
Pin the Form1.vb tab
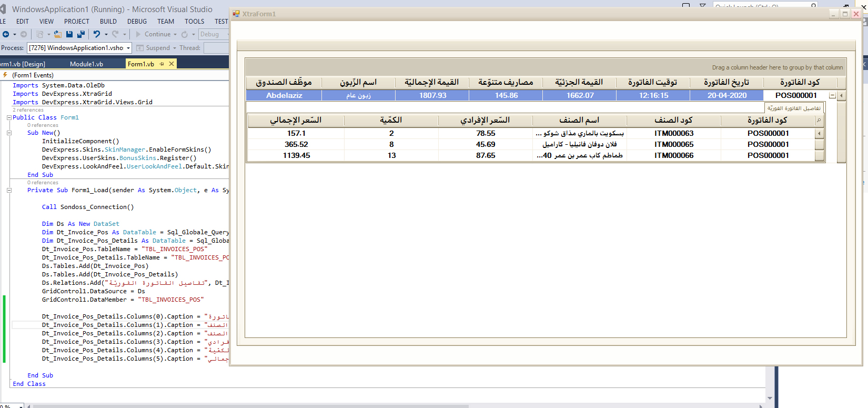coord(162,64)
